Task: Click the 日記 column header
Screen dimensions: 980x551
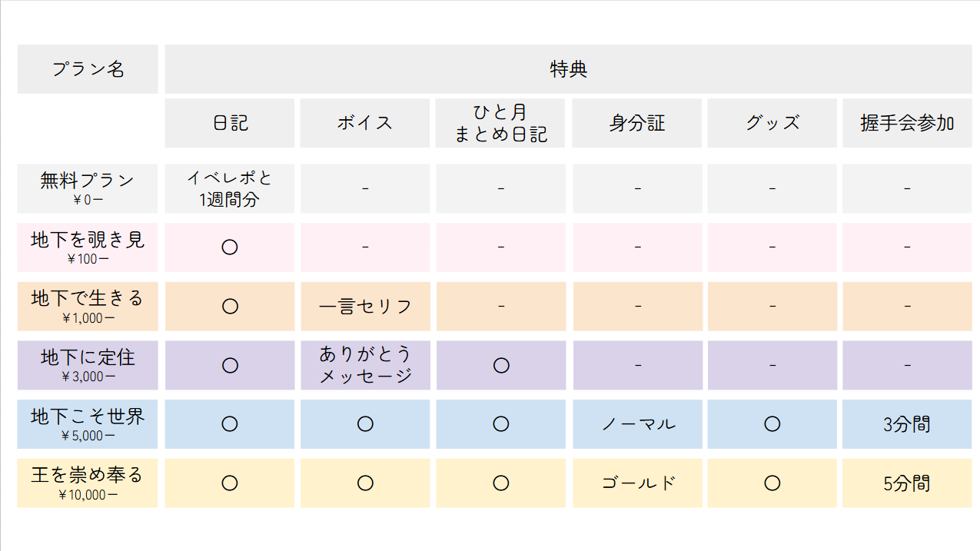Action: point(230,123)
